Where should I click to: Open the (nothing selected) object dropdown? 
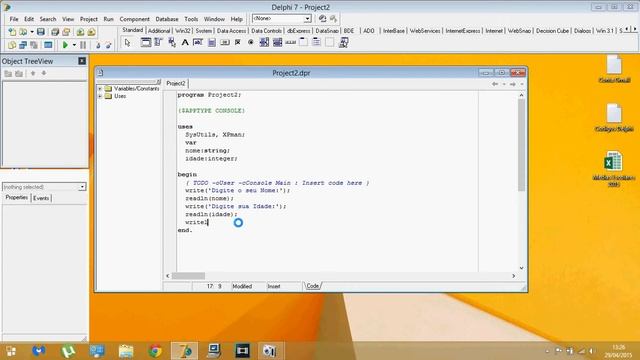pos(82,187)
